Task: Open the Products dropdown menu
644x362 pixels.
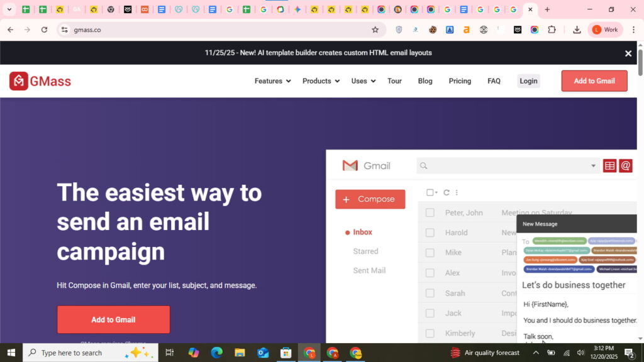Action: pyautogui.click(x=321, y=81)
